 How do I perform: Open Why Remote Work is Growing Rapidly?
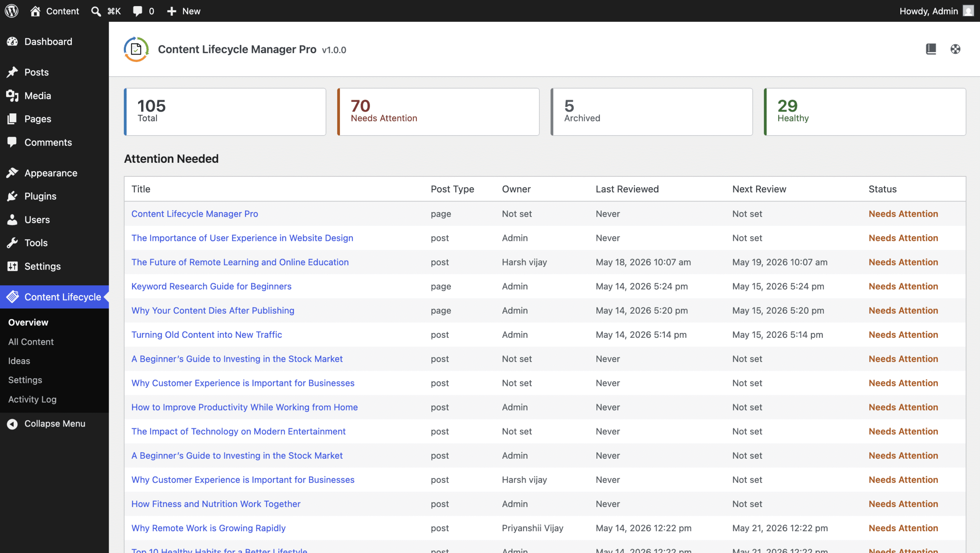point(209,528)
